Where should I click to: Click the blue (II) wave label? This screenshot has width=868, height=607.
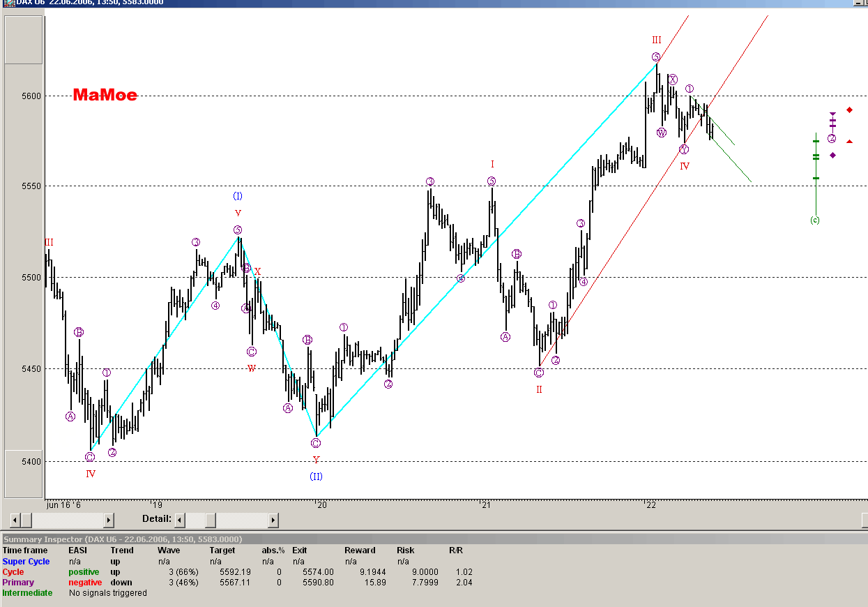click(316, 476)
